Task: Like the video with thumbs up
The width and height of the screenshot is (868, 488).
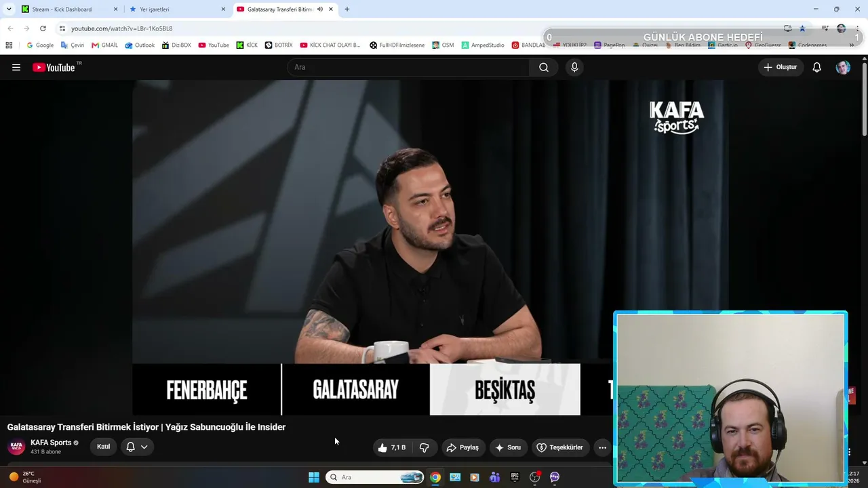Action: coord(391,447)
